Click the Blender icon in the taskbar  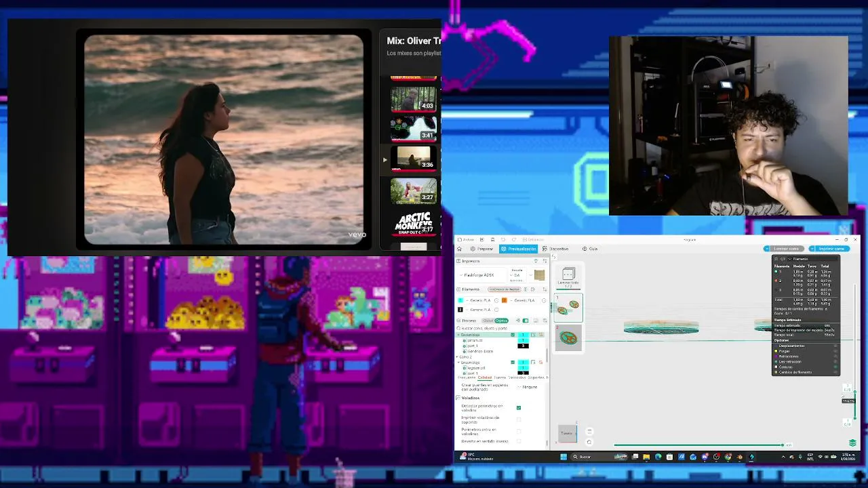[739, 457]
